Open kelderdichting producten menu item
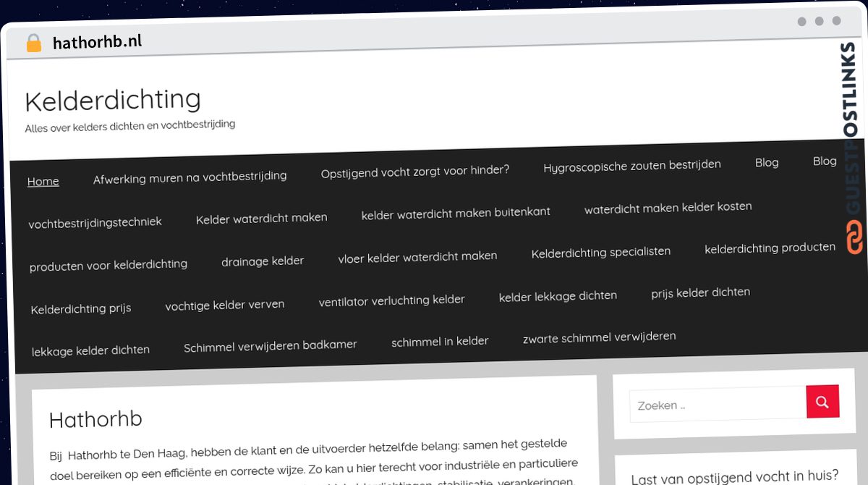Viewport: 868px width, 485px height. pyautogui.click(x=770, y=248)
